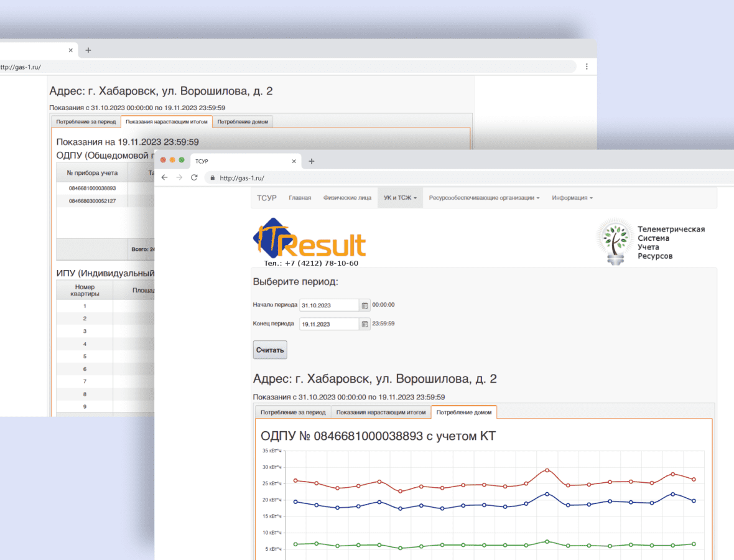Close the ТСУР browser tab
Image resolution: width=734 pixels, height=560 pixels.
point(294,161)
